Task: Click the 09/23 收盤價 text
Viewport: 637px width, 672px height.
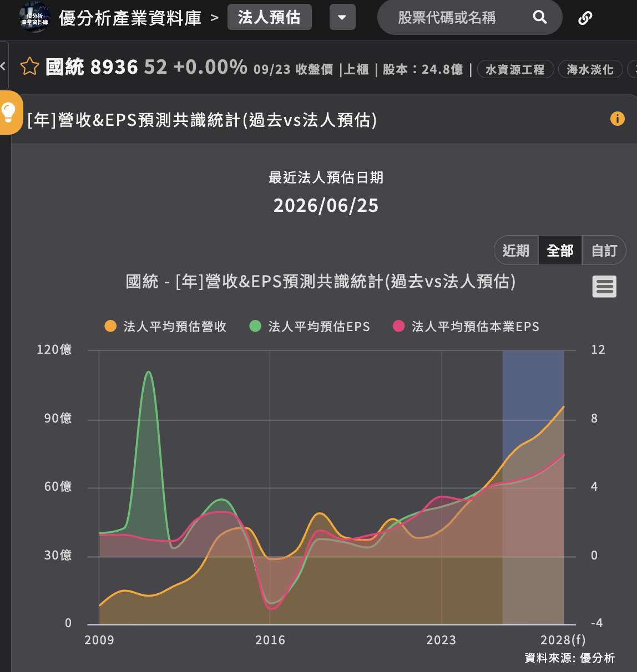Action: [x=294, y=69]
